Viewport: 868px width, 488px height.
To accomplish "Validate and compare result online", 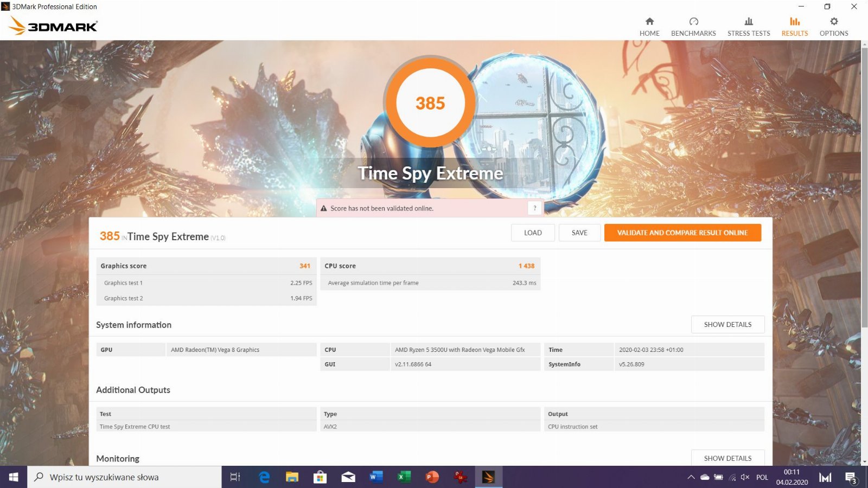I will (x=682, y=233).
